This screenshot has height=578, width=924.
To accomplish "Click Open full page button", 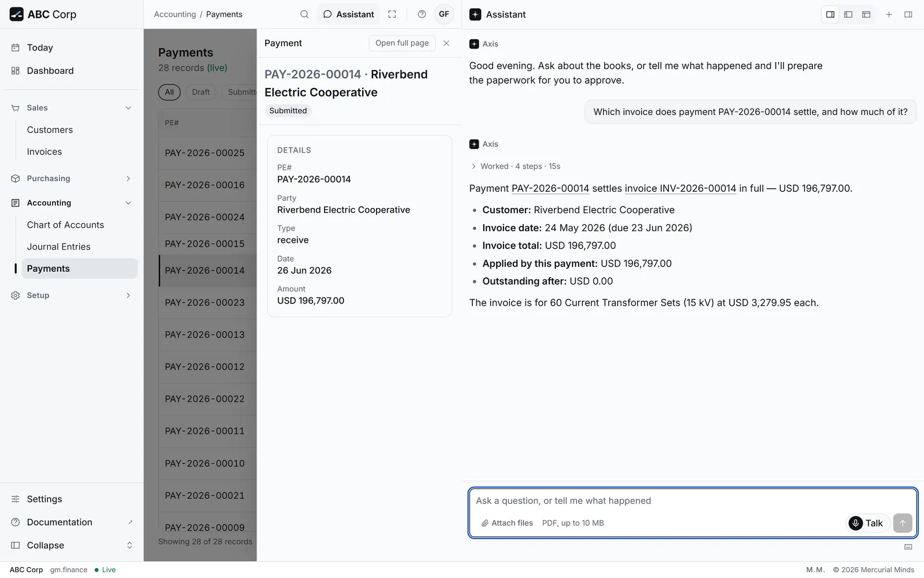I will [402, 43].
